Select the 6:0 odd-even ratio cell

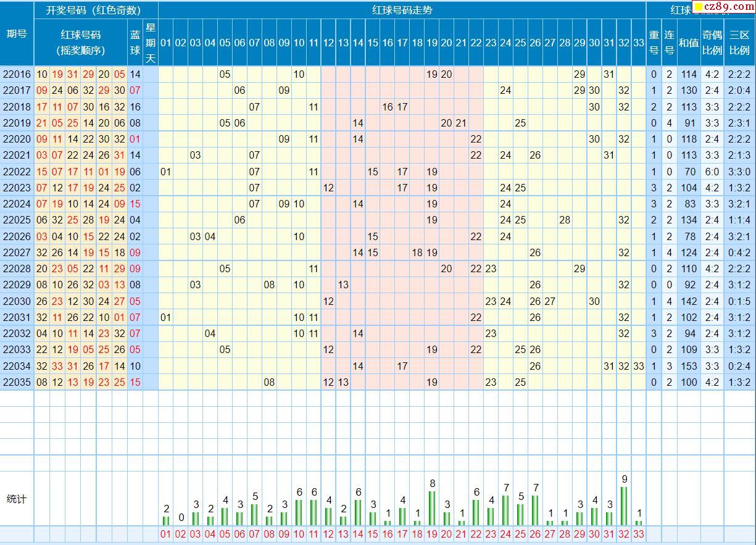(x=712, y=172)
